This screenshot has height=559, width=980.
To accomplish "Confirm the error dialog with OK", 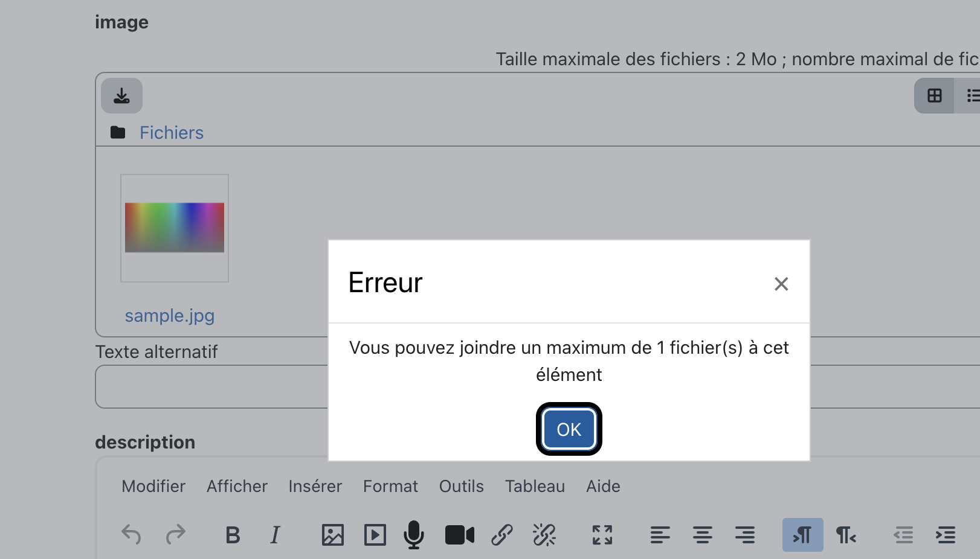I will click(569, 429).
